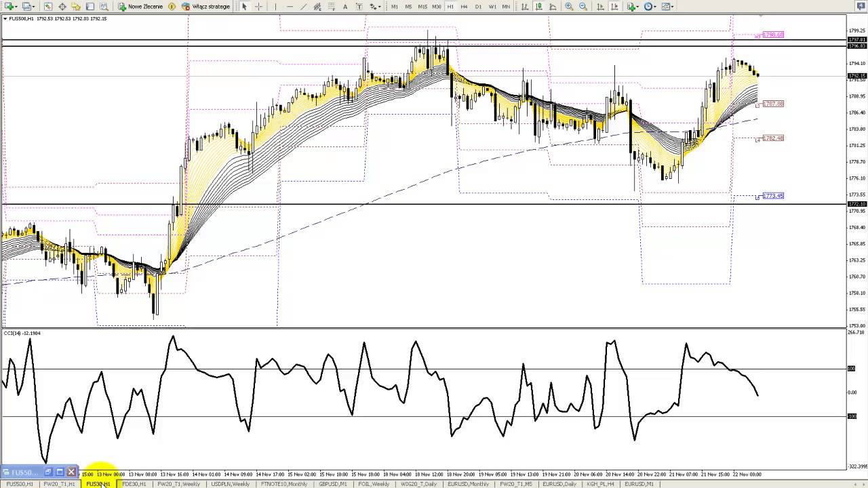Image resolution: width=868 pixels, height=488 pixels.
Task: Set timeframe to M15
Action: pyautogui.click(x=422, y=6)
